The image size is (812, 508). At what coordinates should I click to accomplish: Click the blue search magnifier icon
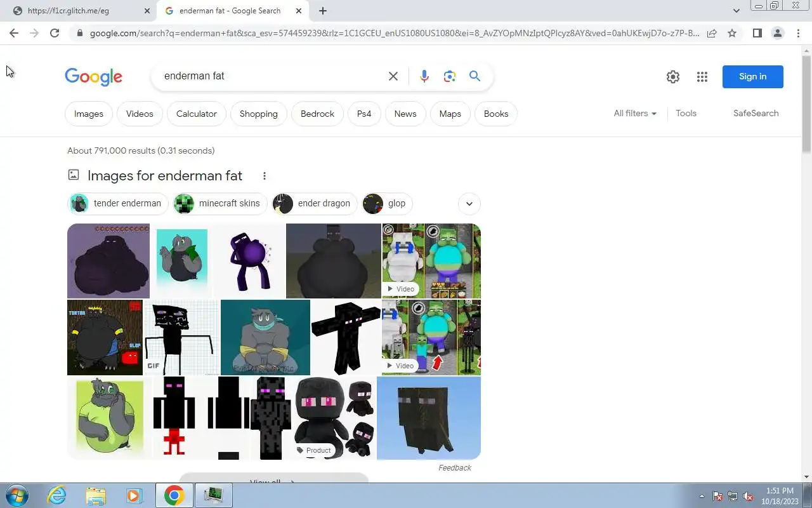click(x=475, y=76)
